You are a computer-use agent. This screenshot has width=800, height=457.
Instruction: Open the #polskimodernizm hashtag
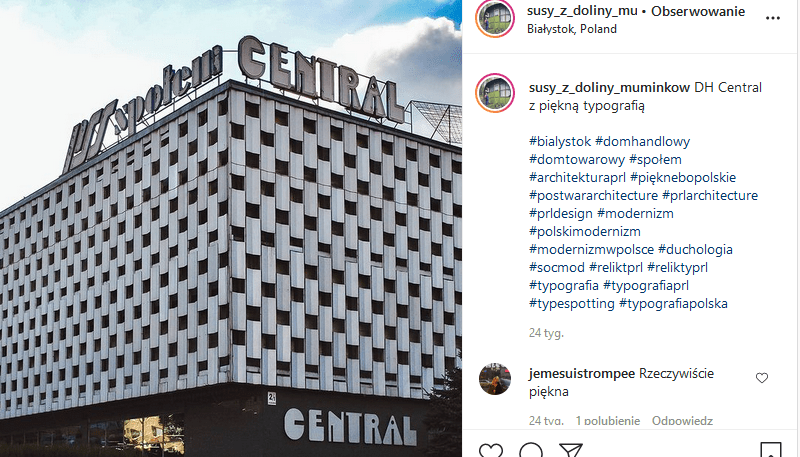585,232
